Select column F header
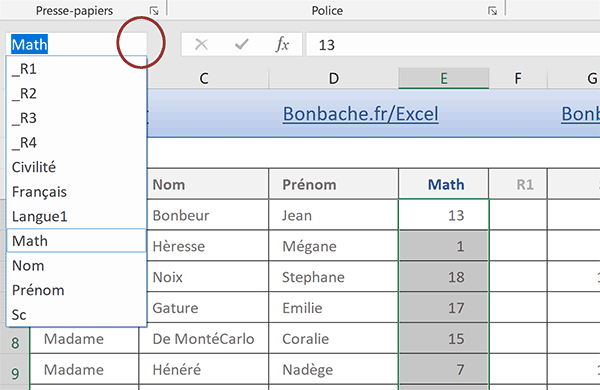 click(x=518, y=78)
